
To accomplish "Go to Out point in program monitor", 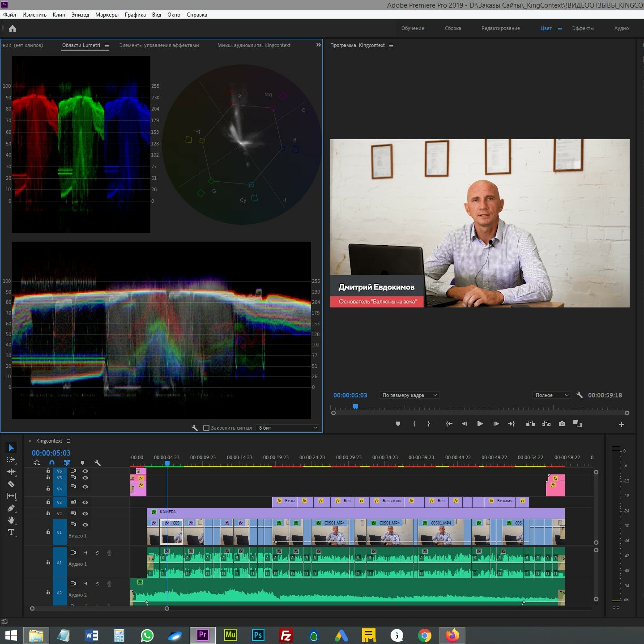I will click(x=511, y=424).
